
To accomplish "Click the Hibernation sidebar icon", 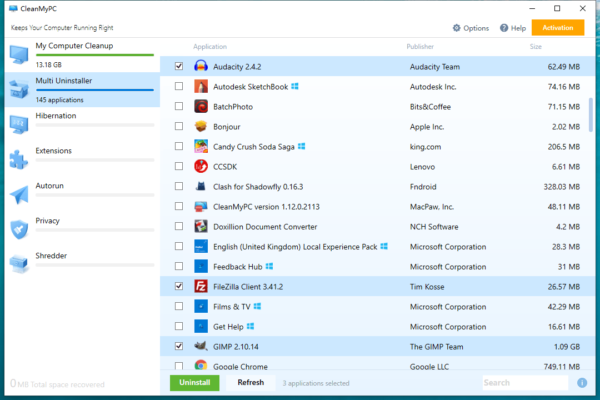I will (19, 124).
